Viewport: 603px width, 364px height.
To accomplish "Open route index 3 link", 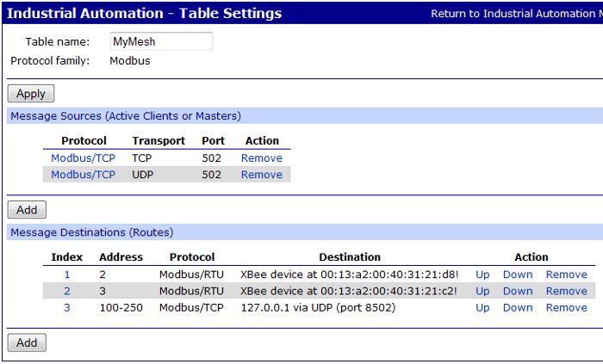I will click(x=67, y=307).
